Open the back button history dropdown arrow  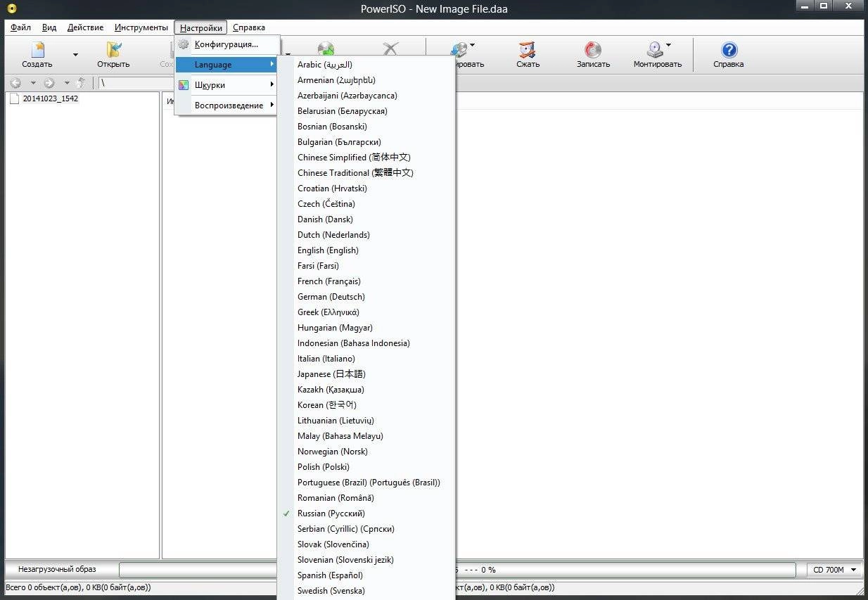[x=32, y=83]
